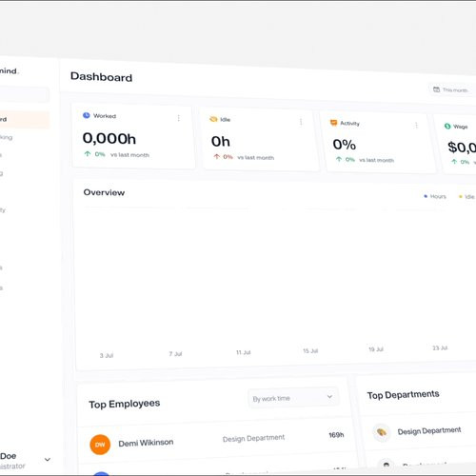Open Design Department in Top Departments list
476x476 pixels.
pos(429,431)
